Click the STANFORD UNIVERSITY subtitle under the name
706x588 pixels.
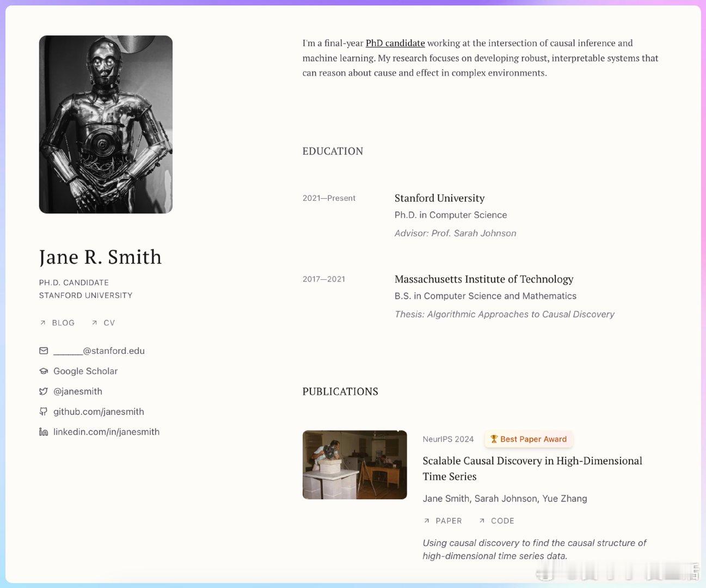[x=85, y=295]
